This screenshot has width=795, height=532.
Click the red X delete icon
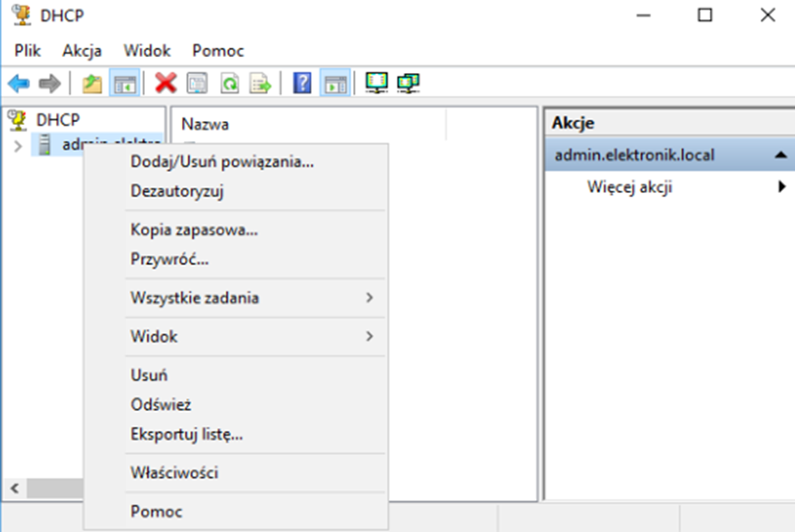[166, 84]
